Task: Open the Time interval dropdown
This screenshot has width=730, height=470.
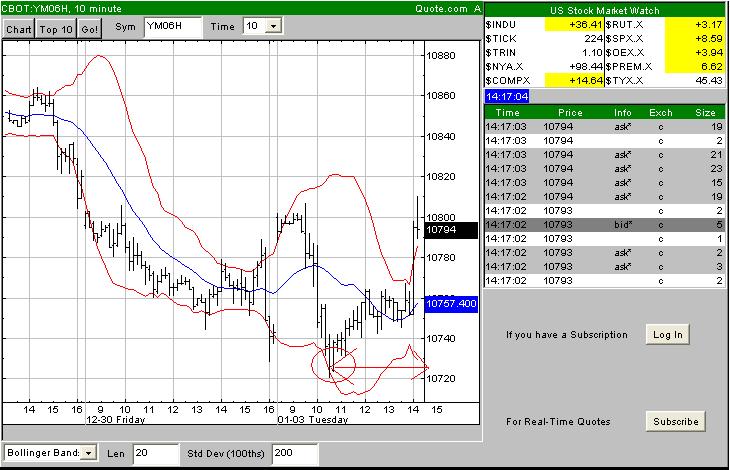Action: pos(273,26)
